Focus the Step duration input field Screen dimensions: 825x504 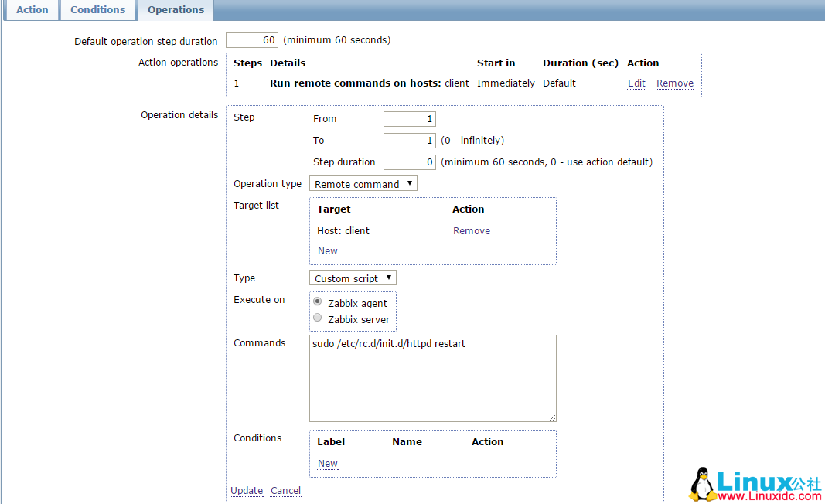tap(410, 162)
